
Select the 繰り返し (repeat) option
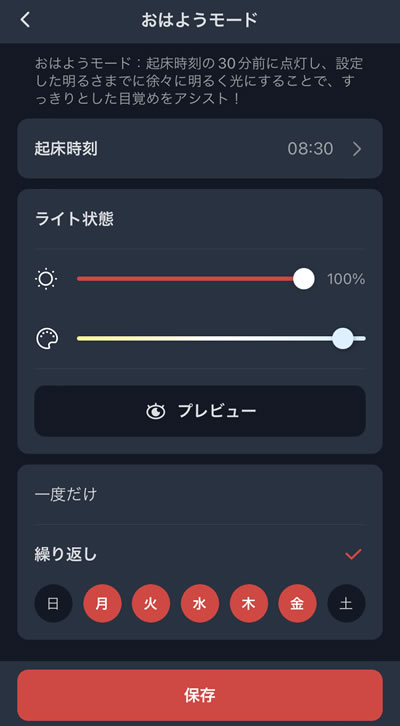click(200, 554)
